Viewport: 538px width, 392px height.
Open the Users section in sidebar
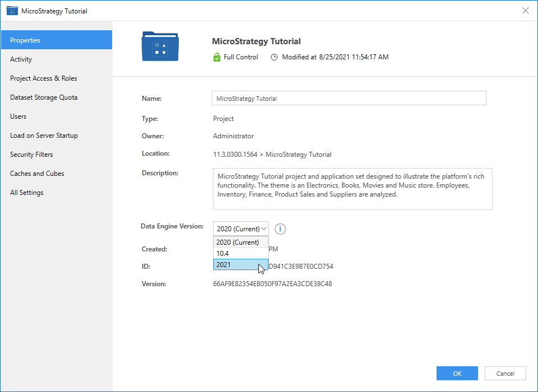(18, 116)
